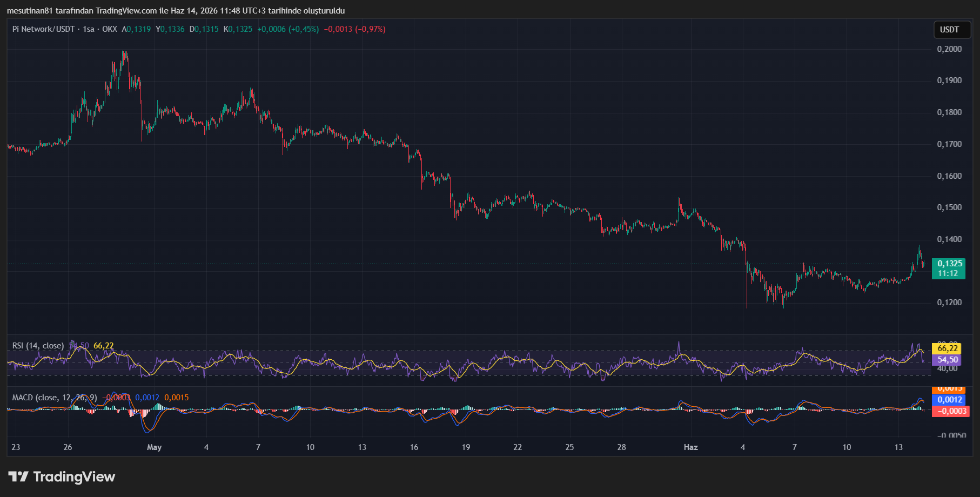The image size is (980, 497).
Task: Click the open value A0,1319
Action: click(136, 29)
